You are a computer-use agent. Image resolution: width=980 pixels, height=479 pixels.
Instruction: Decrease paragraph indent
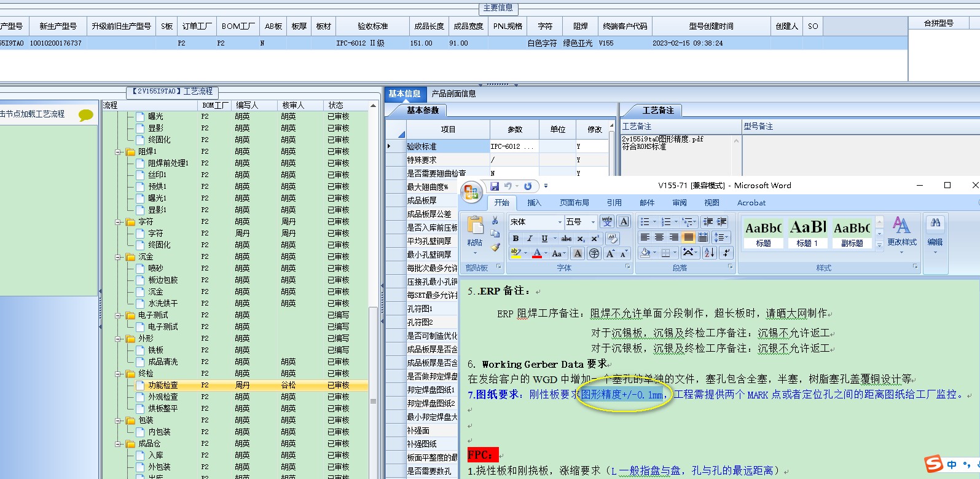point(708,221)
